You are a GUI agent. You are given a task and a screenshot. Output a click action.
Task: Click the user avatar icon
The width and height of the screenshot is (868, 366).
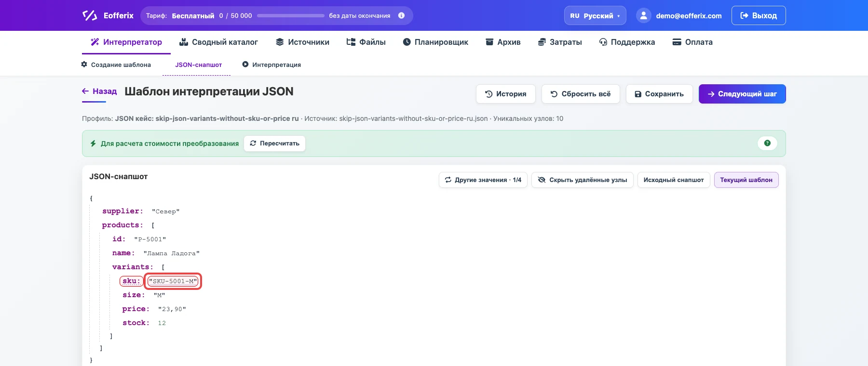coord(643,15)
